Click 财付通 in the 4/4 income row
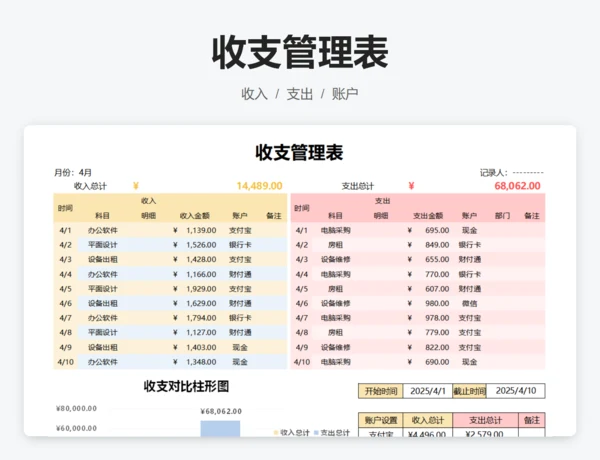Image resolution: width=600 pixels, height=460 pixels. tap(240, 274)
